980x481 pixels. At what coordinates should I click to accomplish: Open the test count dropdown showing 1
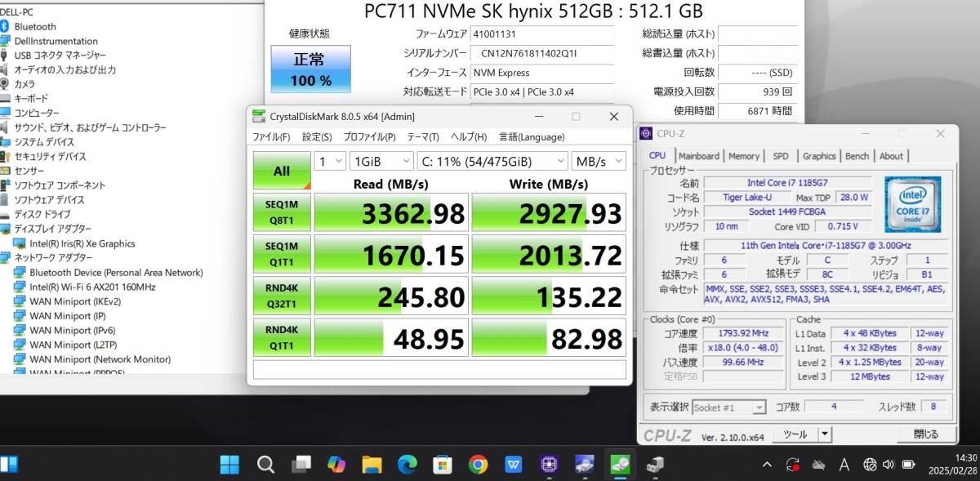tap(330, 161)
